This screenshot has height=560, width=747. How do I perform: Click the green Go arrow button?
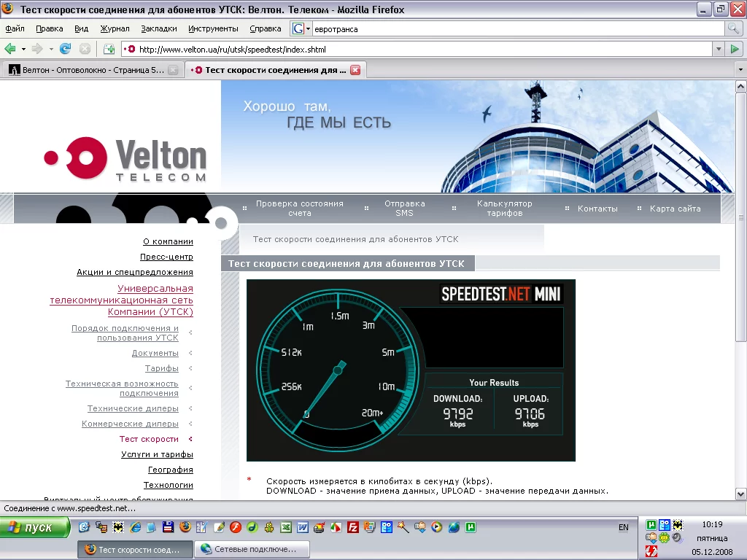[x=735, y=49]
